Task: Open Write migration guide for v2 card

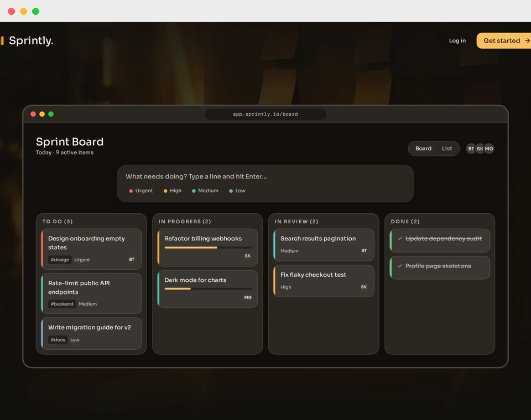Action: click(91, 333)
